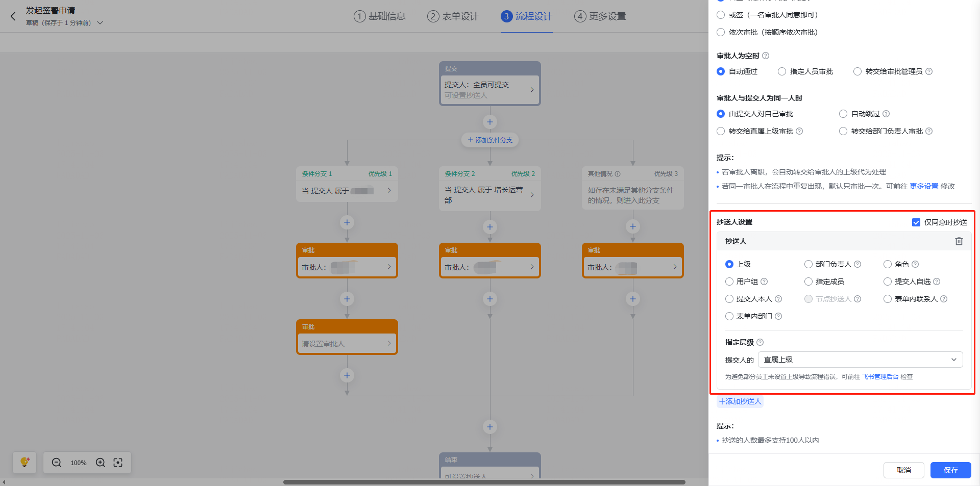Open the 审批 node under 其他情况
The height and width of the screenshot is (486, 980).
point(633,267)
